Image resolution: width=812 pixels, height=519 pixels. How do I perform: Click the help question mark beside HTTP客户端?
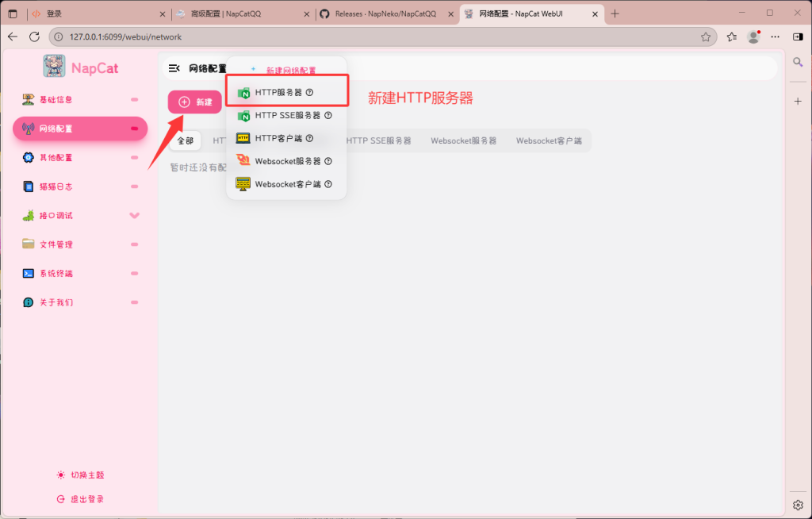308,138
